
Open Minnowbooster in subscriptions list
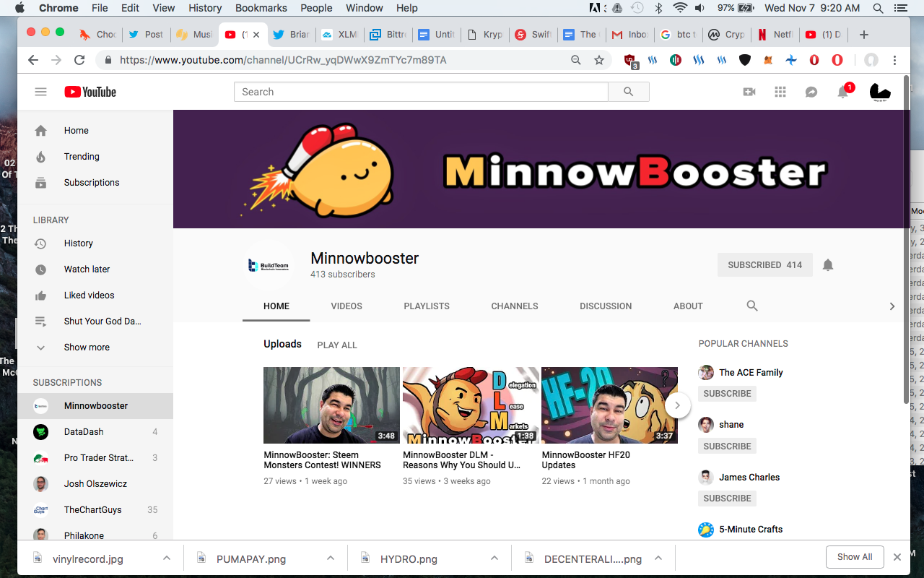coord(95,406)
